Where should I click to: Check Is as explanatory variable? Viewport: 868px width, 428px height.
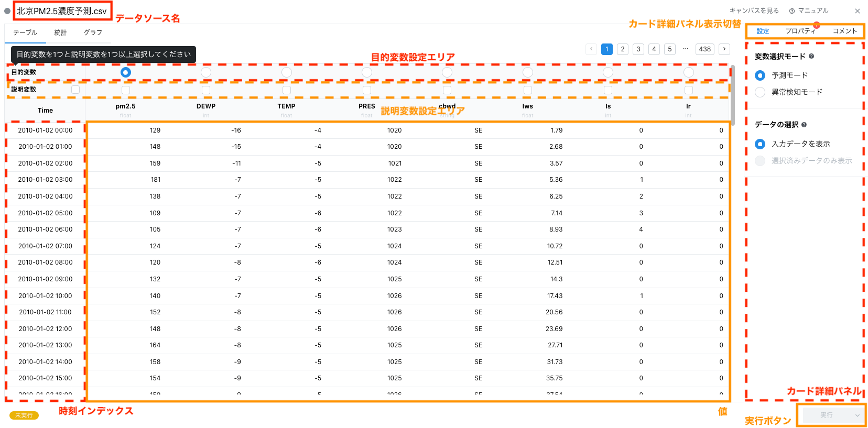click(608, 90)
